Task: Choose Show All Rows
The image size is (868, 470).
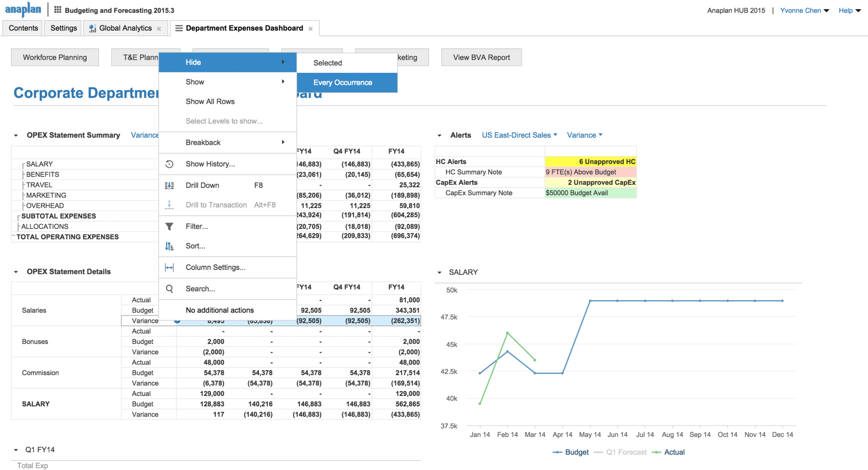Action: click(x=227, y=101)
